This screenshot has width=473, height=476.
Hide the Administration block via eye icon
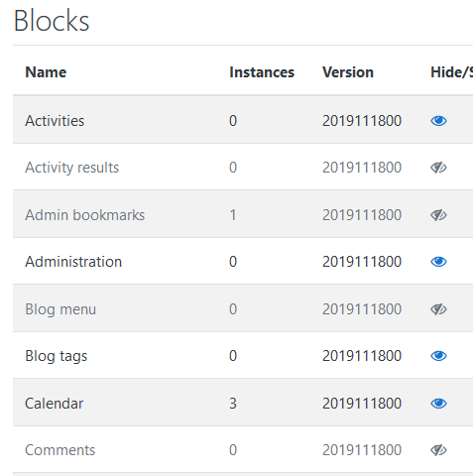(438, 262)
